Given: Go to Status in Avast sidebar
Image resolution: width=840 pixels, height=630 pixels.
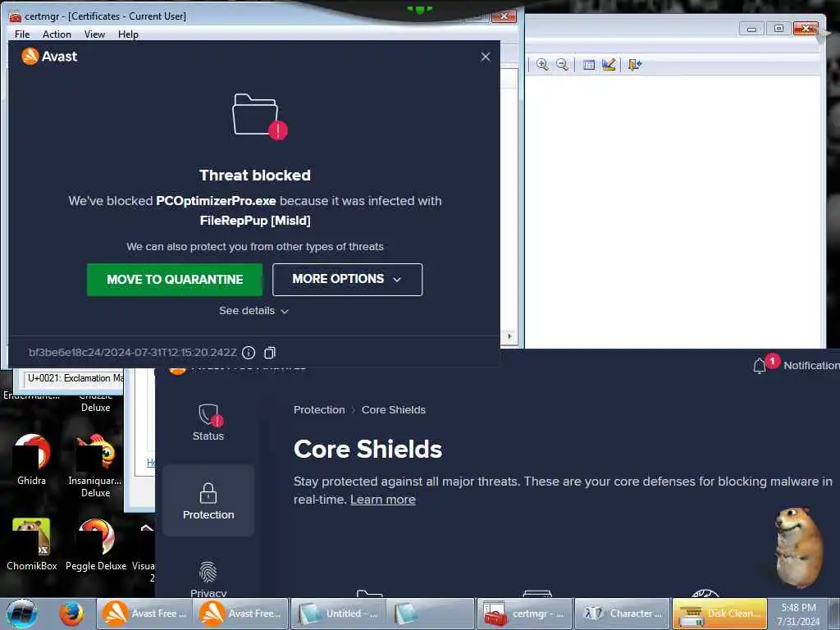Looking at the screenshot, I should tap(208, 422).
